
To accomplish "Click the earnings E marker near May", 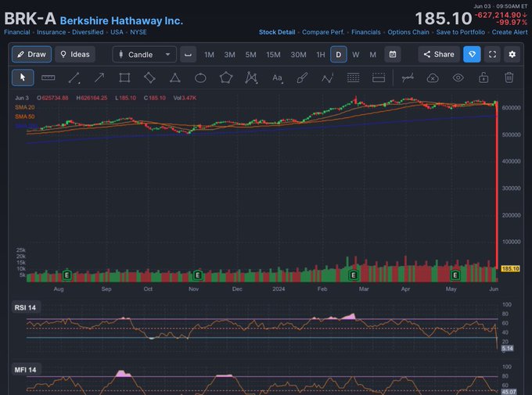I will pos(455,275).
